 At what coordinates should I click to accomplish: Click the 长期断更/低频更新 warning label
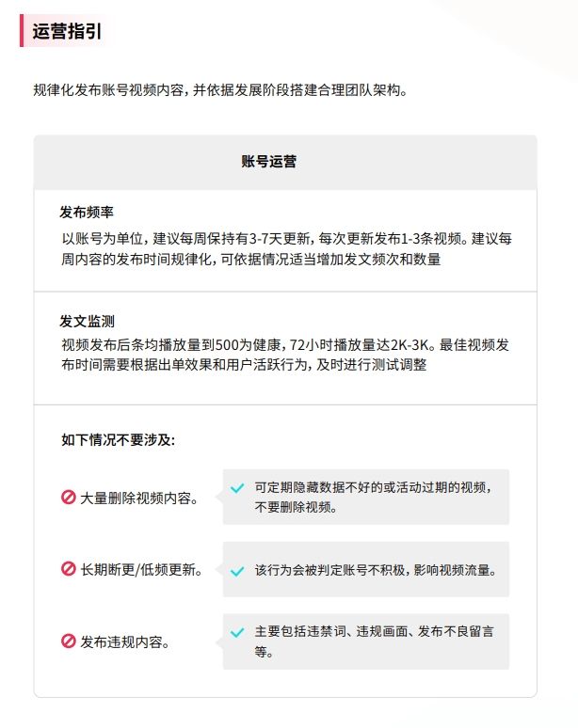[142, 569]
